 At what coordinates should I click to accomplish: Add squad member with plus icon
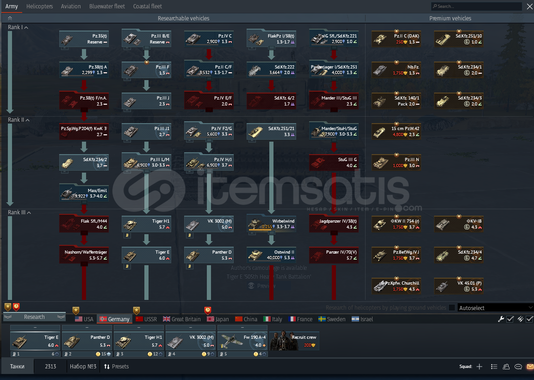[480, 366]
